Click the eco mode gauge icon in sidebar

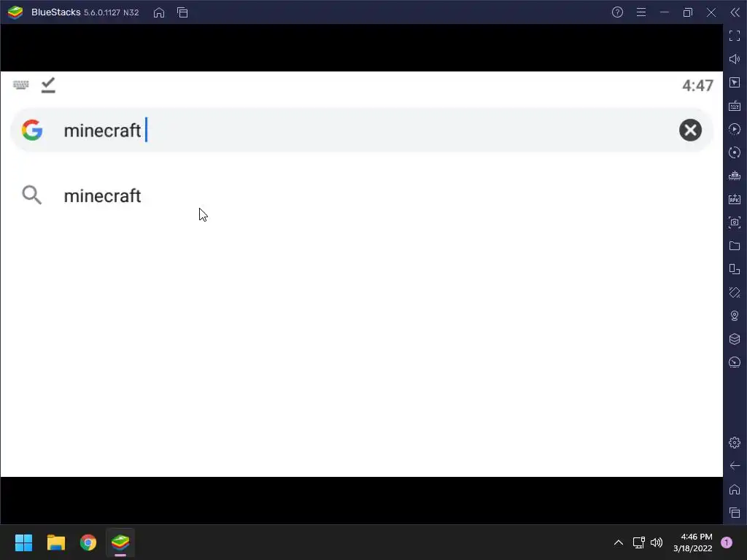click(735, 362)
